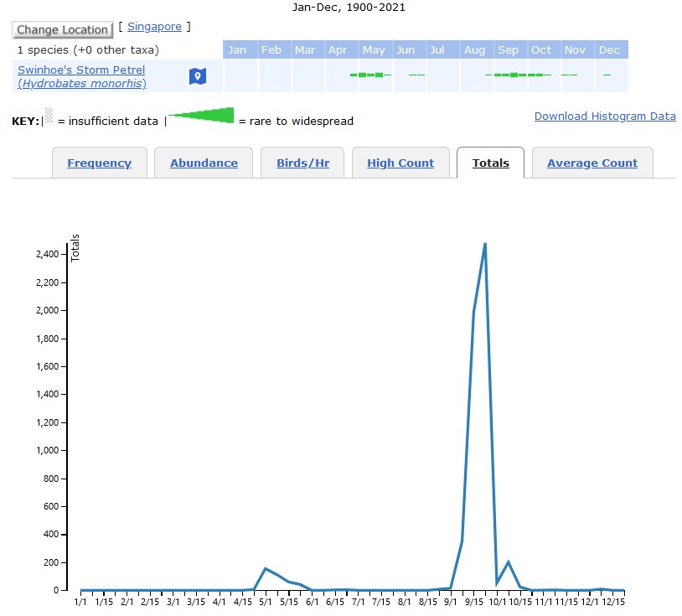This screenshot has height=616, width=682.
Task: Click Download Histogram Data link
Action: point(605,116)
